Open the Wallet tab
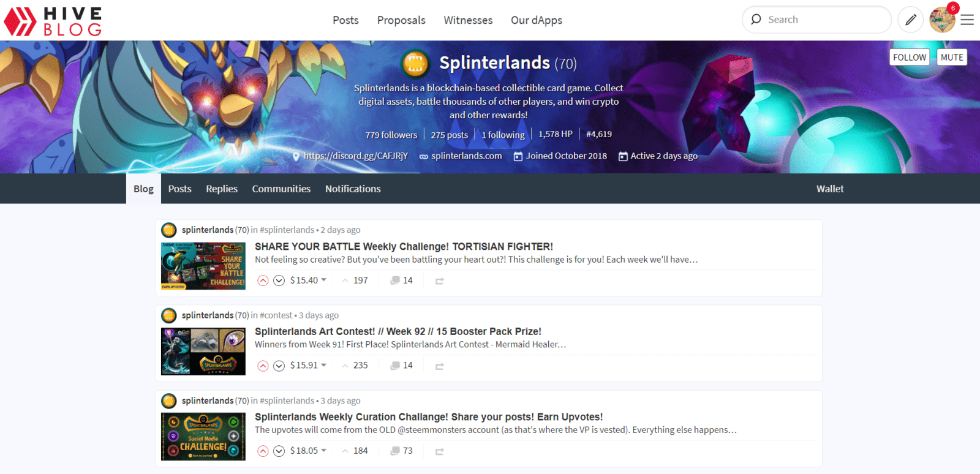The width and height of the screenshot is (980, 474). coord(829,189)
